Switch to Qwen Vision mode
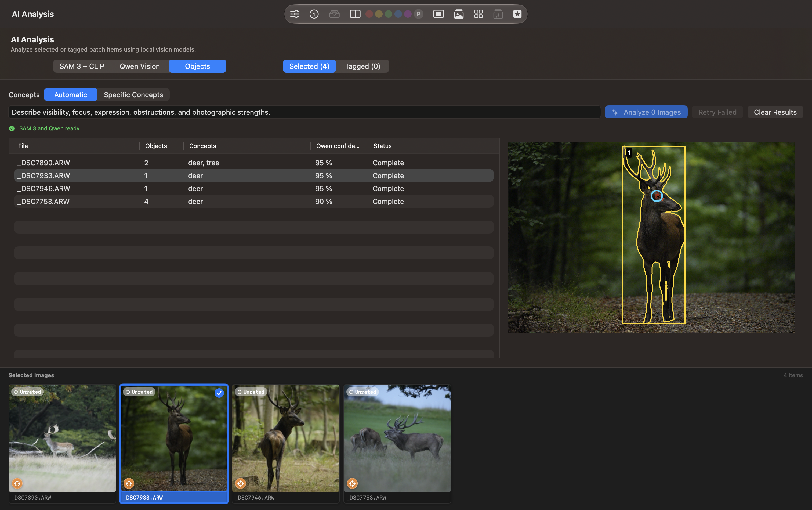Viewport: 812px width, 510px height. click(140, 66)
